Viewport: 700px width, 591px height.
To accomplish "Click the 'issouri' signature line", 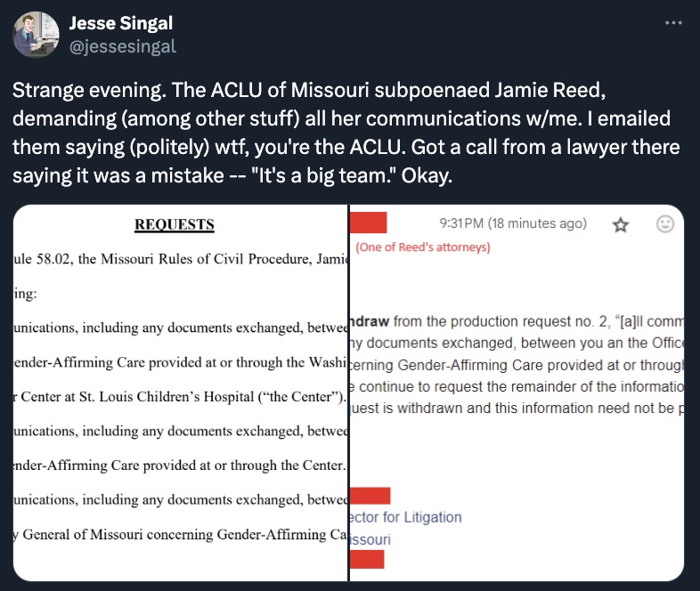I will (370, 539).
